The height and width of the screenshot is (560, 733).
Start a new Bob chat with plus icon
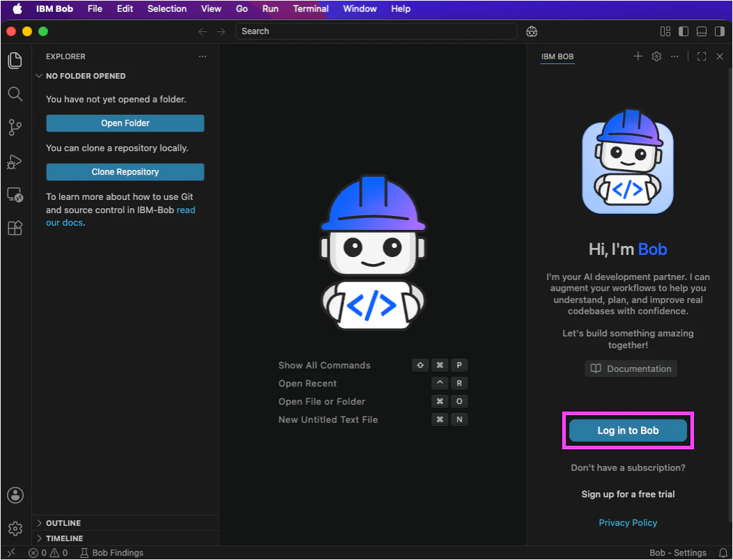pos(638,56)
